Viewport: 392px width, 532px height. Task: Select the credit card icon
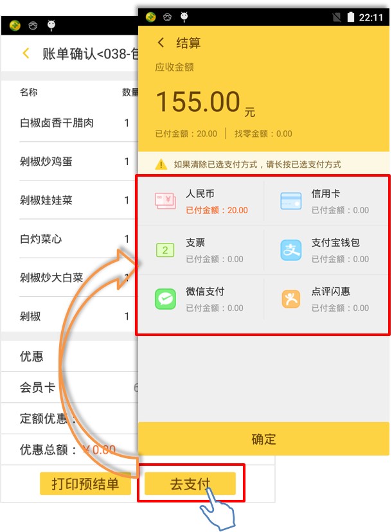pyautogui.click(x=291, y=201)
